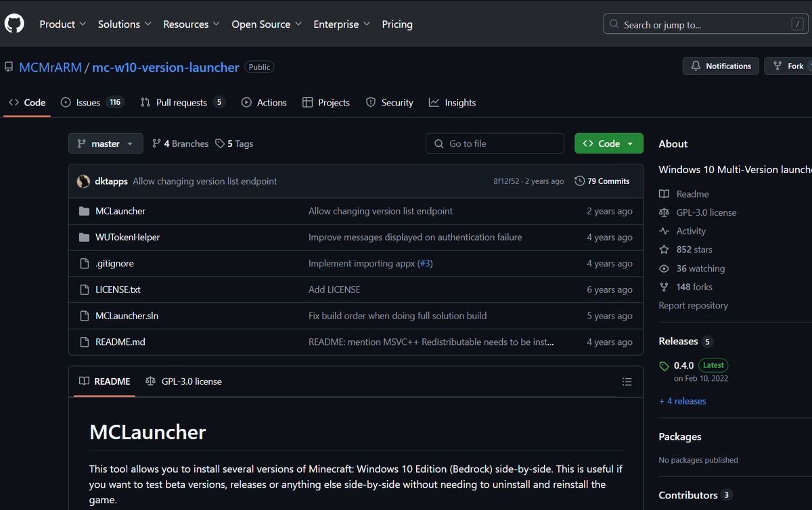Open the Issues tab

click(92, 102)
